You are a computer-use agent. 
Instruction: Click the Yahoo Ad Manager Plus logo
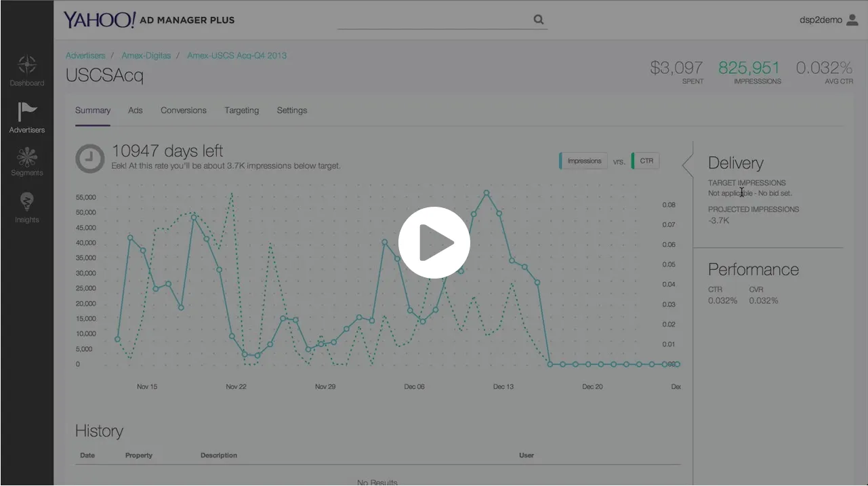149,20
